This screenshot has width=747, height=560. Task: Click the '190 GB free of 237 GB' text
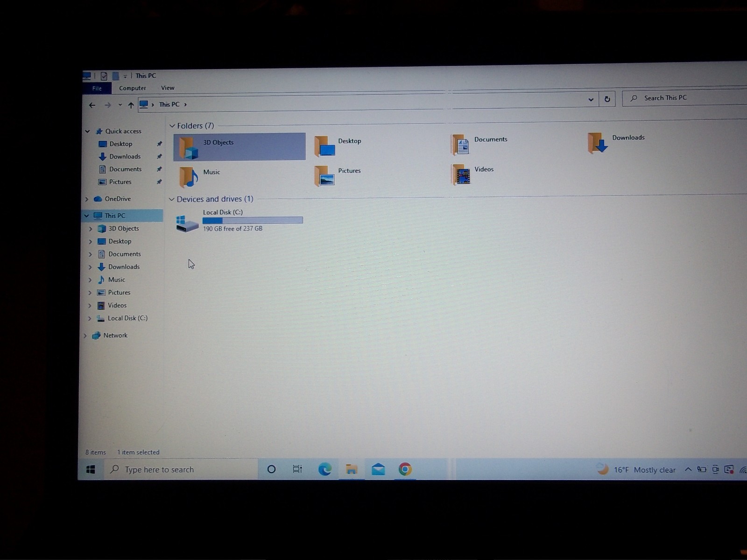233,229
